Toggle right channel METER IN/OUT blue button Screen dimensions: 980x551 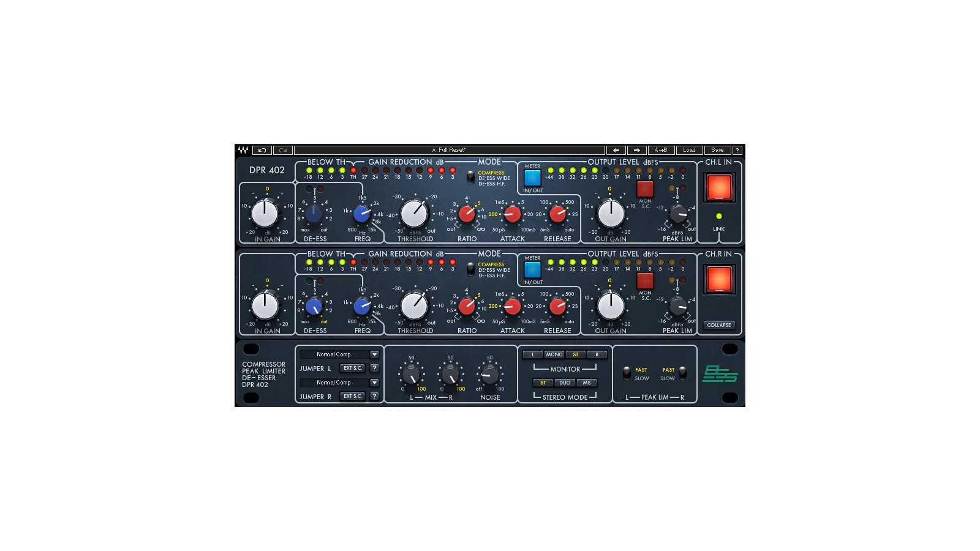pyautogui.click(x=532, y=270)
